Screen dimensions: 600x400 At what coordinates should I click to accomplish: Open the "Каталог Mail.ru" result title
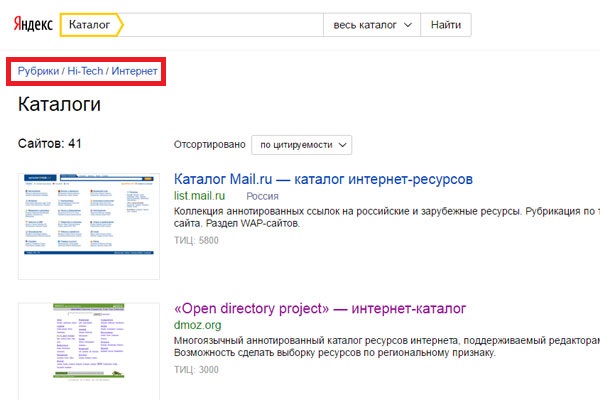(323, 179)
